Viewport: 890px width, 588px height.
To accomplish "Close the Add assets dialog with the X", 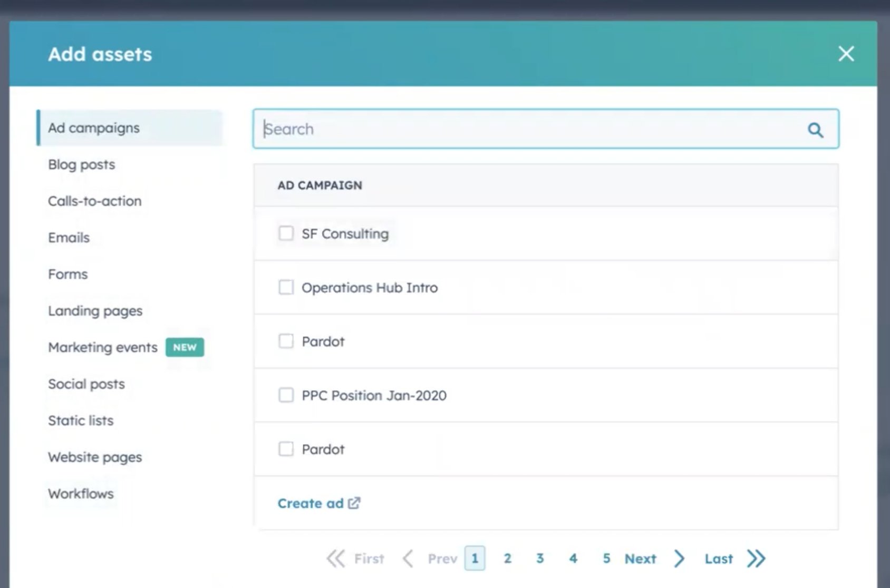I will pos(846,54).
